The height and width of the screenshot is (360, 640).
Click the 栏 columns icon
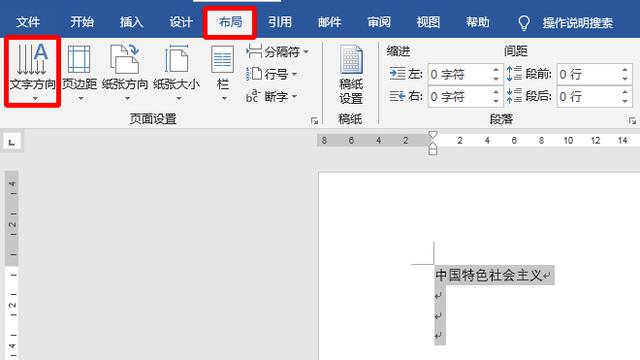pos(223,72)
